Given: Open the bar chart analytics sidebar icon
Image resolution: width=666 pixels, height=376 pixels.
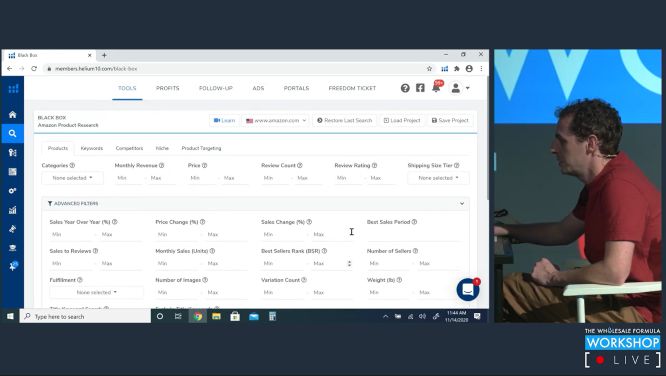Looking at the screenshot, I should click(13, 210).
